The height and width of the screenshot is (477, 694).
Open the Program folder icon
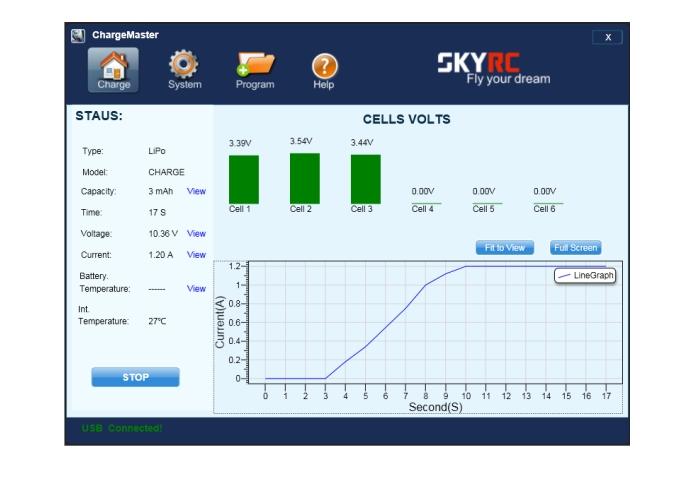pos(255,70)
